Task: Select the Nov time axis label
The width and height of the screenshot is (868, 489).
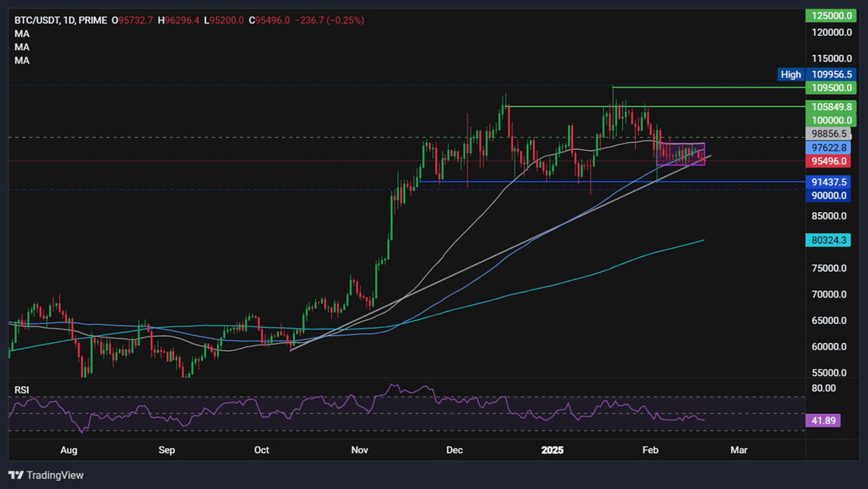Action: (x=359, y=450)
